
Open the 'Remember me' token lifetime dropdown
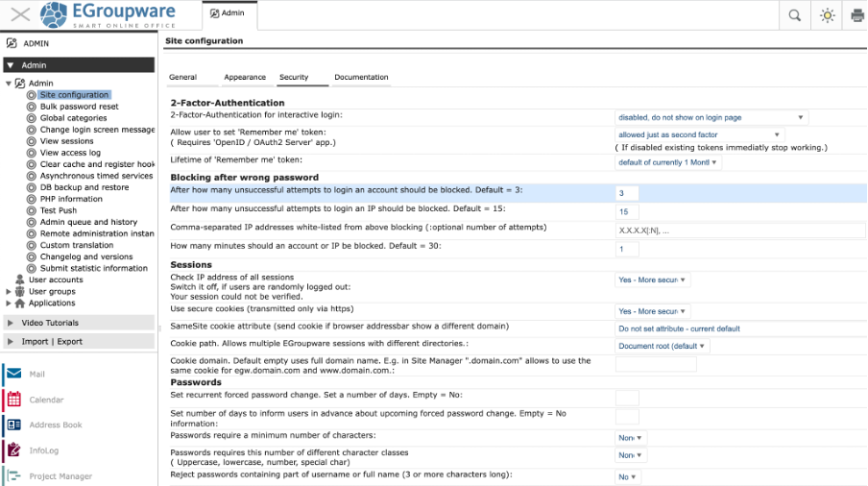(x=668, y=162)
